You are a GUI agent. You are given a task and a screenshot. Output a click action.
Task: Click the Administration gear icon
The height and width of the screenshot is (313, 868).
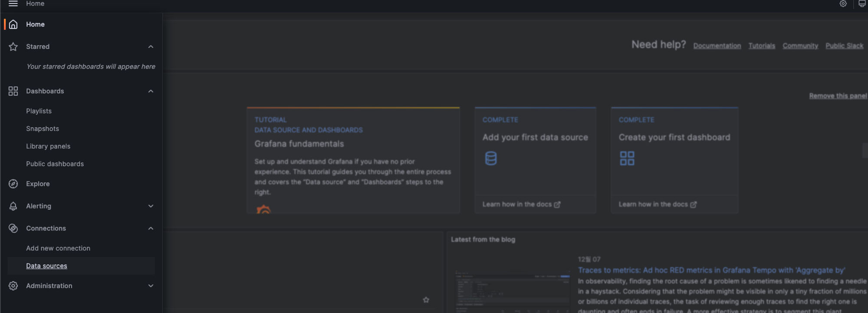(13, 286)
